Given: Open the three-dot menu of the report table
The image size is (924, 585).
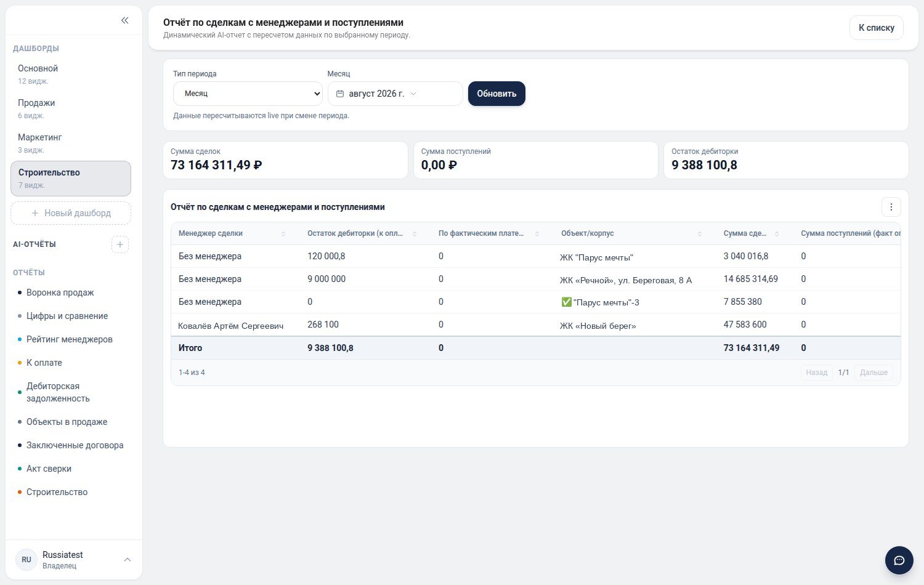Looking at the screenshot, I should coord(891,207).
